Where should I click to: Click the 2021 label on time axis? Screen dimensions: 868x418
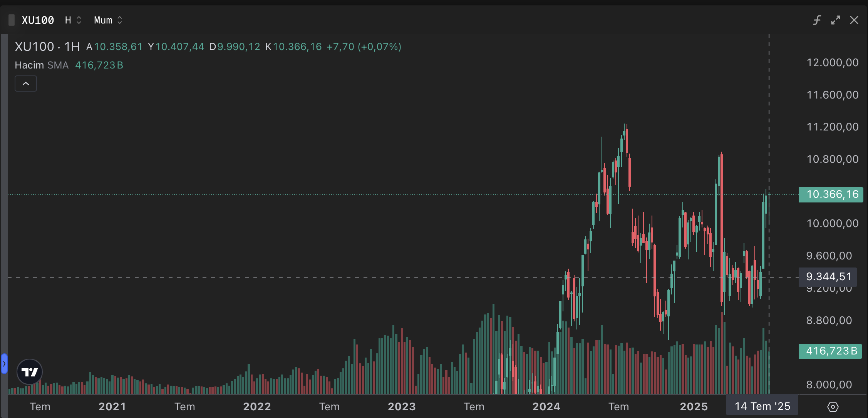tap(112, 406)
